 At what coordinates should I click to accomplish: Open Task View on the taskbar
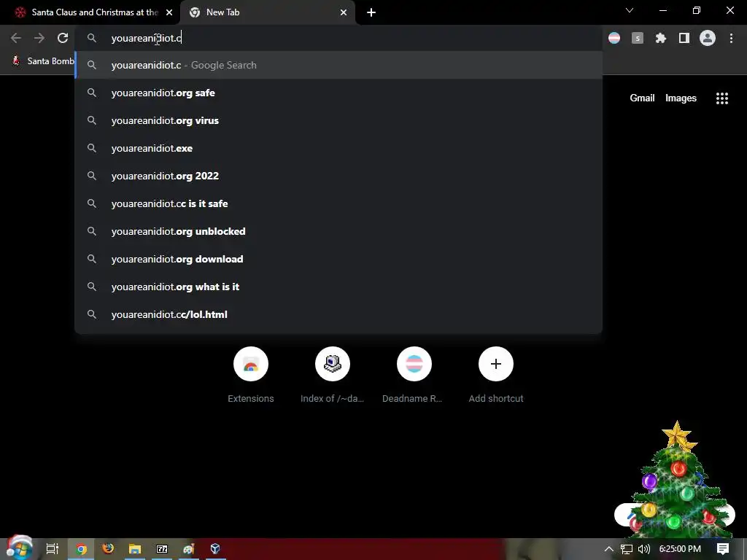coord(53,549)
